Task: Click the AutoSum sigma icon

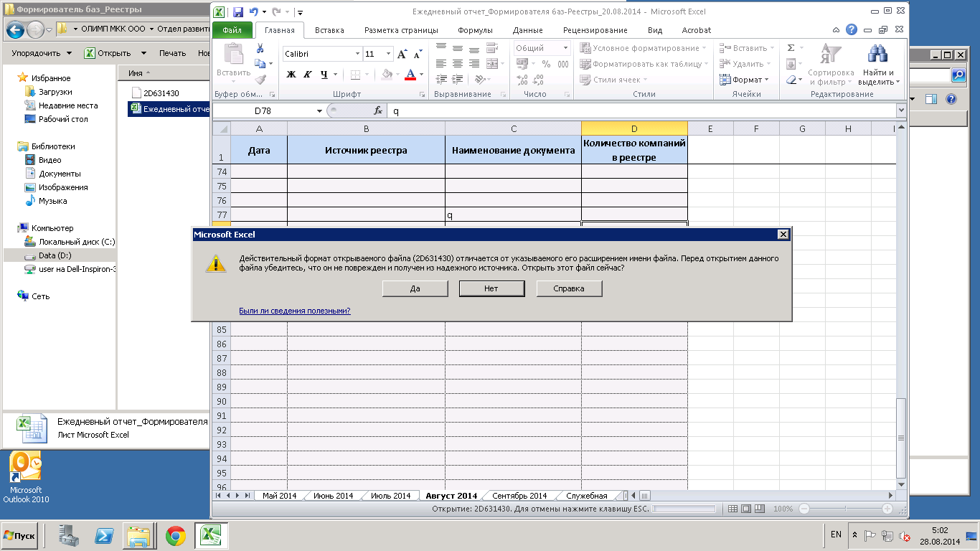Action: (791, 48)
